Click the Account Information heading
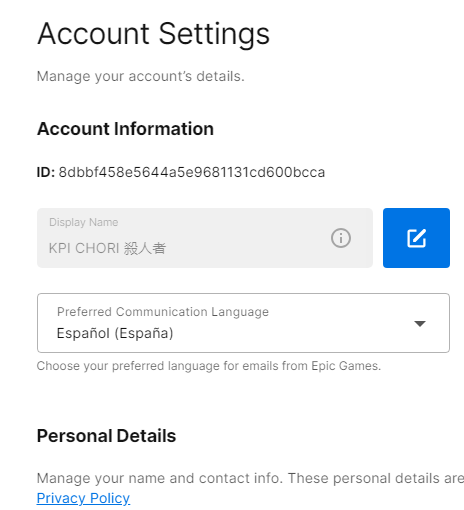Viewport: 464px width, 510px height. tap(125, 129)
